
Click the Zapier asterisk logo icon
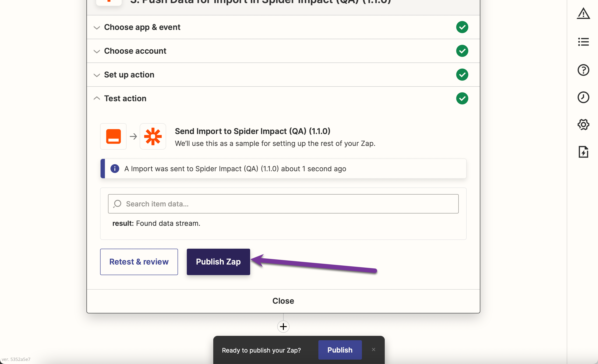[x=153, y=136]
